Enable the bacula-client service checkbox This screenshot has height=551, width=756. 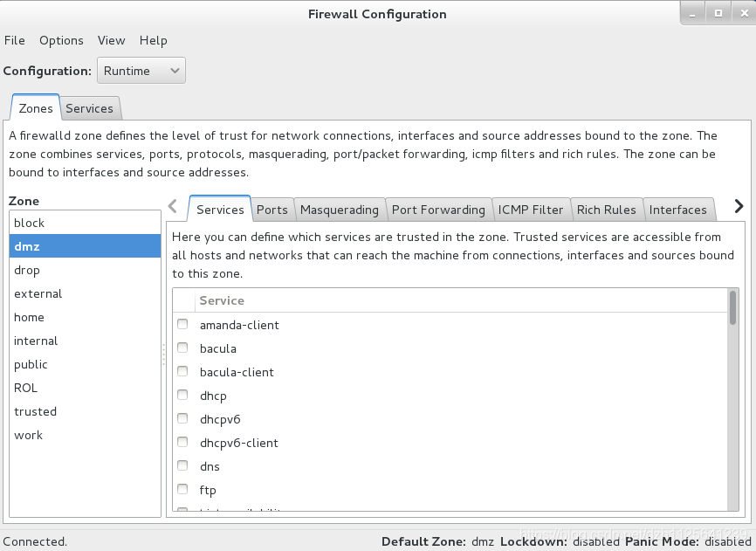[182, 371]
